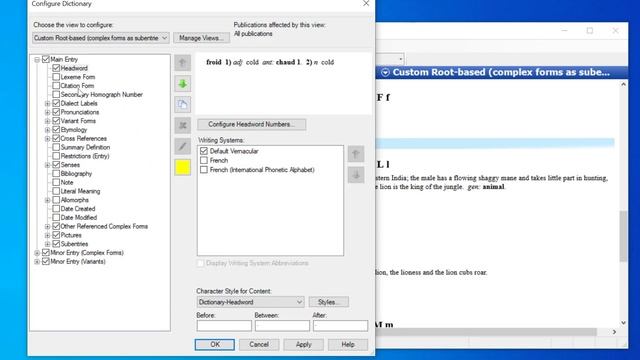Check French (International Phonetic Alphabet)
The image size is (640, 360).
pyautogui.click(x=204, y=170)
